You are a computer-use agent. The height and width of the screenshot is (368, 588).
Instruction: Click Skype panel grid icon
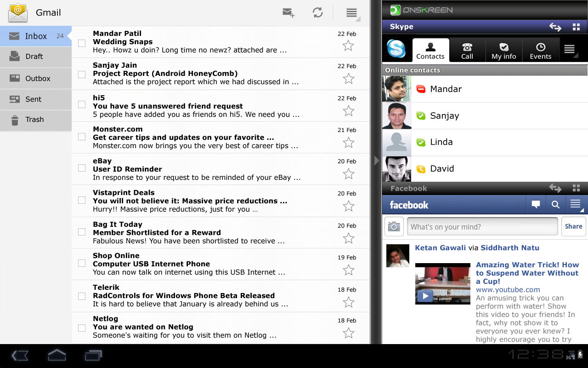(576, 27)
